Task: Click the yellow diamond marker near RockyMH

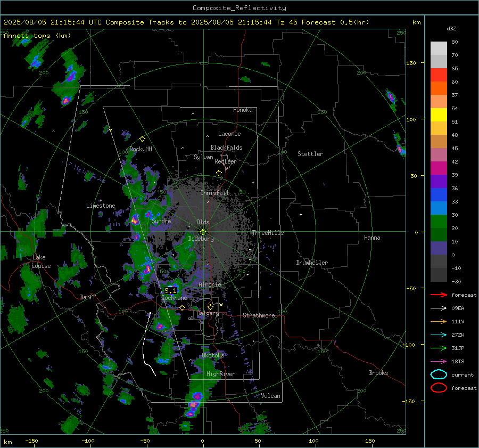Action: [142, 139]
